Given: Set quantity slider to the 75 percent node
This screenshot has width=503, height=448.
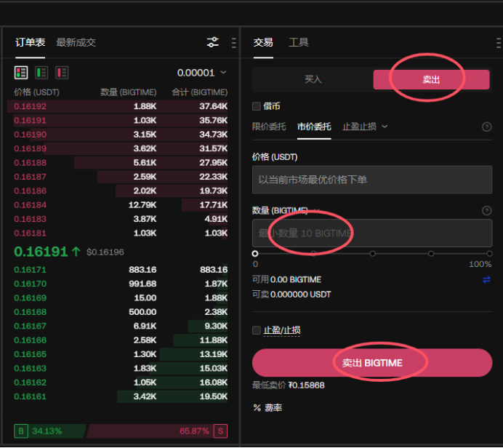Looking at the screenshot, I should click(431, 254).
